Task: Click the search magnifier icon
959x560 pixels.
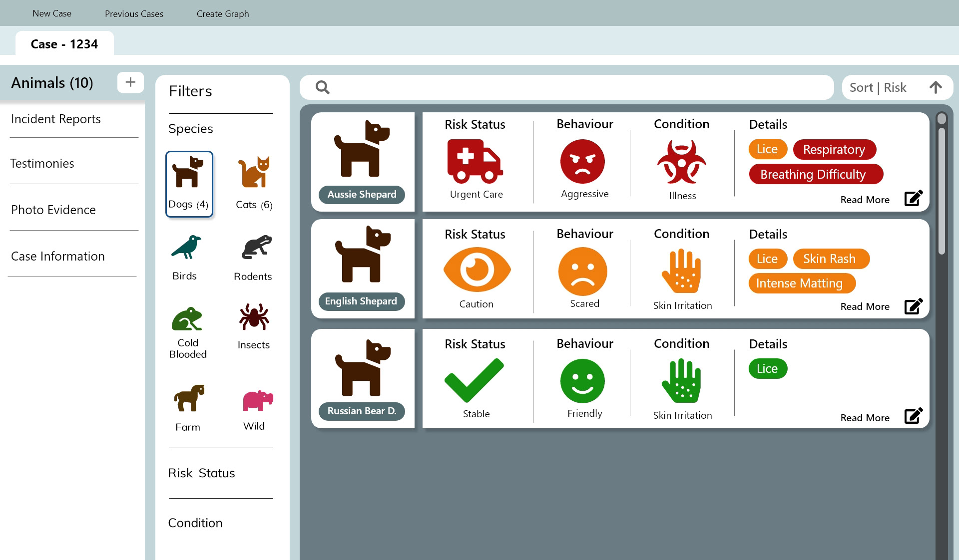Action: pos(323,87)
